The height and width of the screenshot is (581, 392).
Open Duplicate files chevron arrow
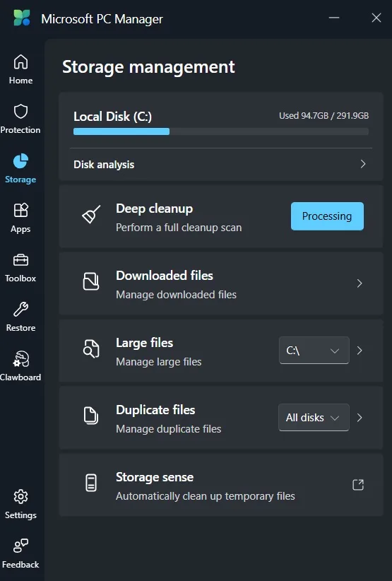(359, 418)
